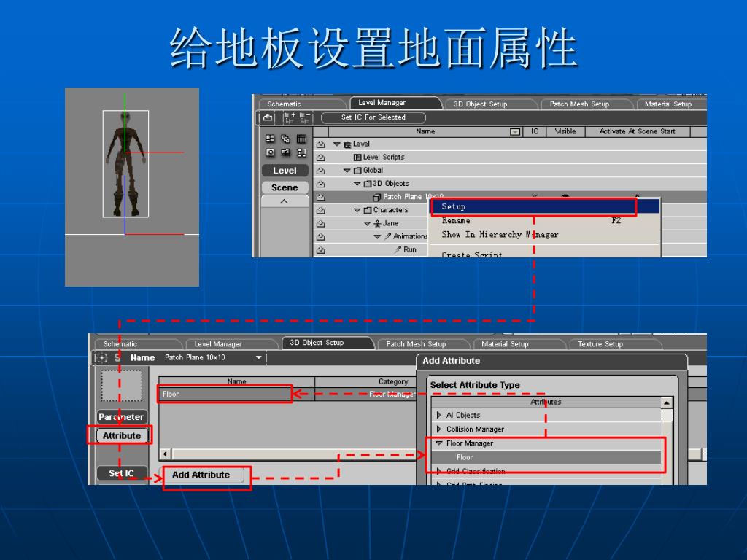
Task: Click leading row icon beside Characters
Action: (321, 210)
